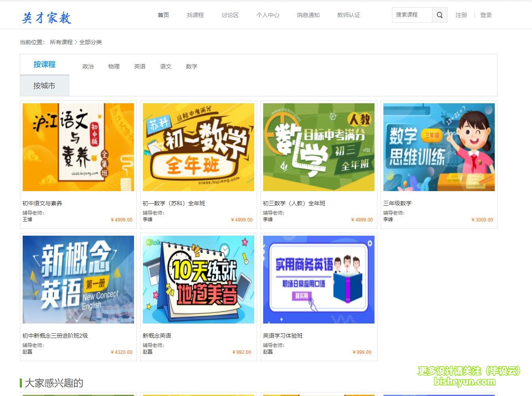532x396 pixels.
Task: Filter courses by 数学
Action: point(192,66)
